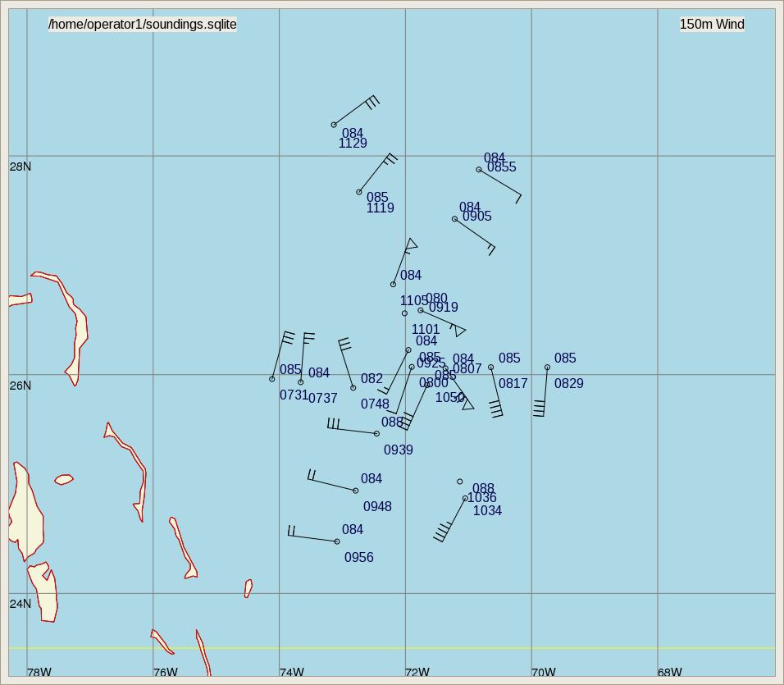Select the sounding time label 0817
The height and width of the screenshot is (685, 784).
click(513, 383)
